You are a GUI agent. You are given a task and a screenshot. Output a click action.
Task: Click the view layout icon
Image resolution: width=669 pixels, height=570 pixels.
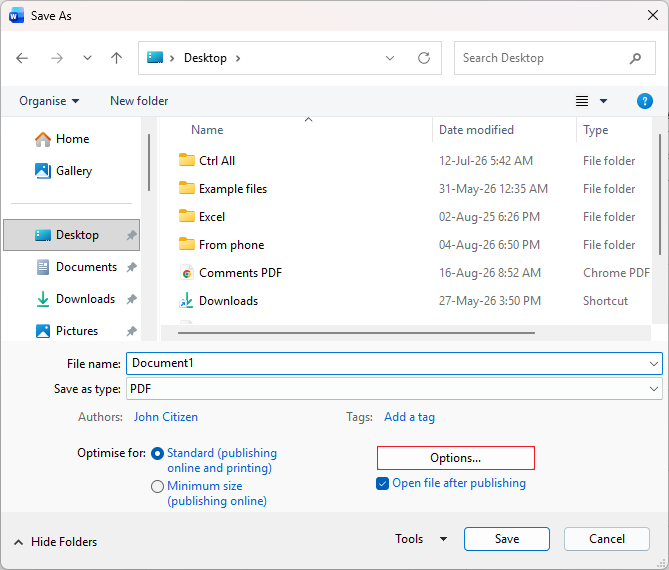pos(582,101)
